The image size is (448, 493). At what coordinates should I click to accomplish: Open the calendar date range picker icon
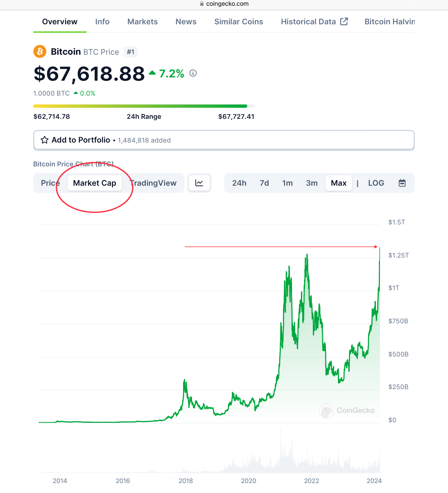(x=402, y=183)
